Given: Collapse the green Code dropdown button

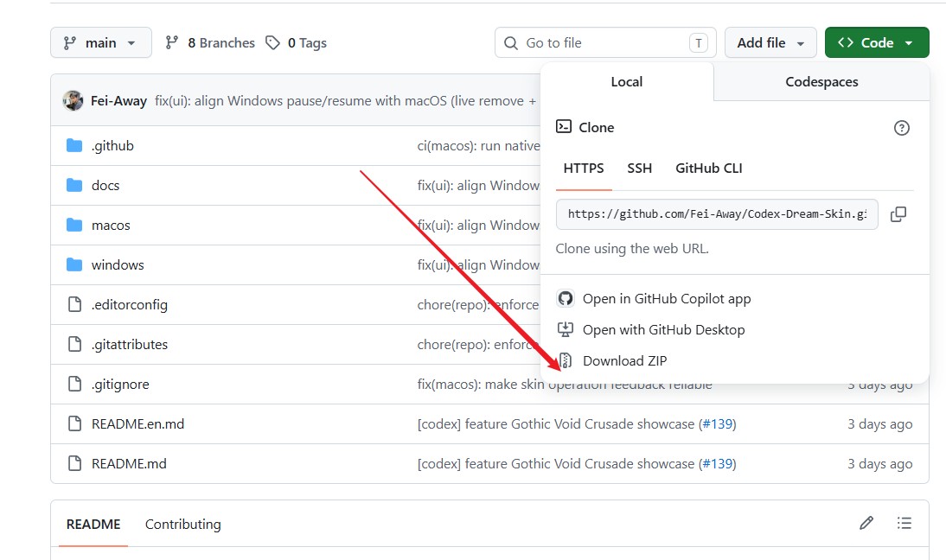Looking at the screenshot, I should pos(877,43).
